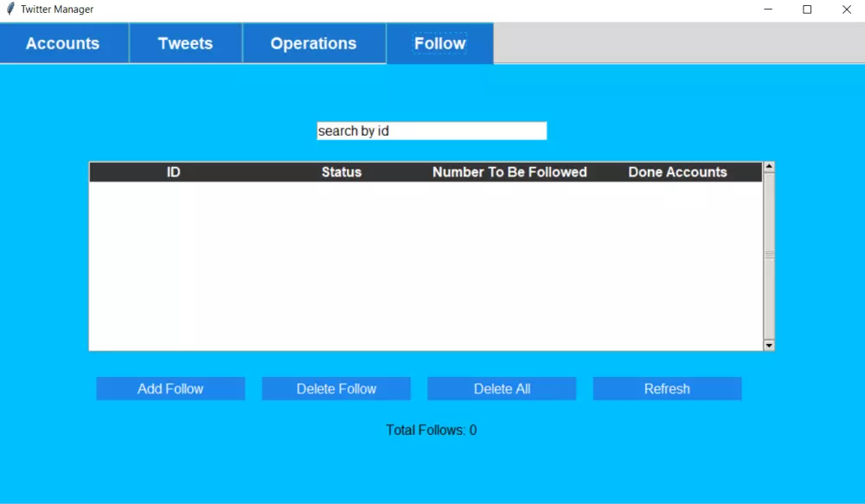Maximize the Twitter Manager window
The width and height of the screenshot is (865, 504).
point(807,10)
